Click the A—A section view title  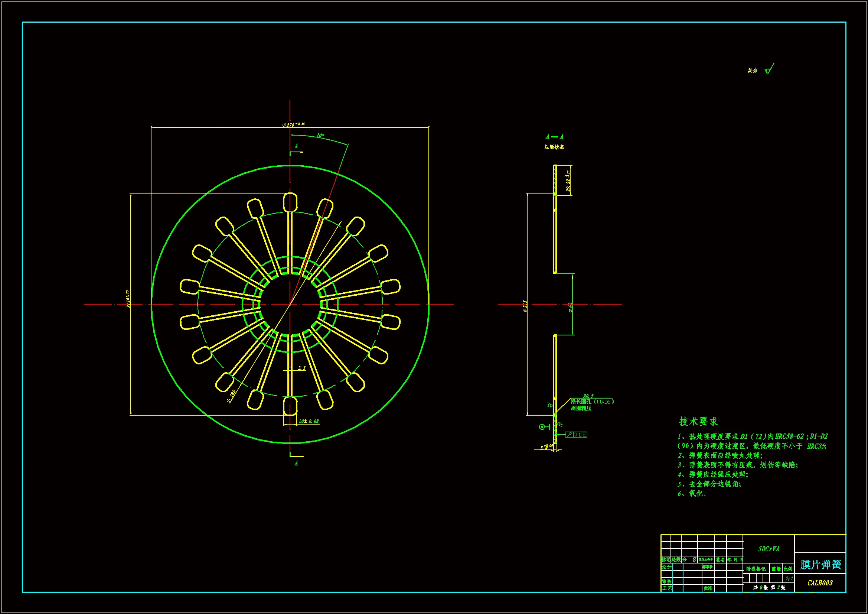click(554, 137)
